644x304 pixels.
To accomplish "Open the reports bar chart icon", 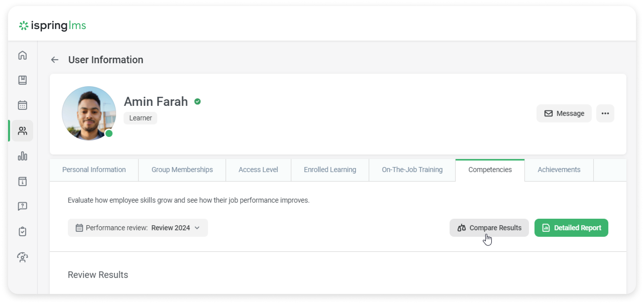I will click(x=22, y=156).
